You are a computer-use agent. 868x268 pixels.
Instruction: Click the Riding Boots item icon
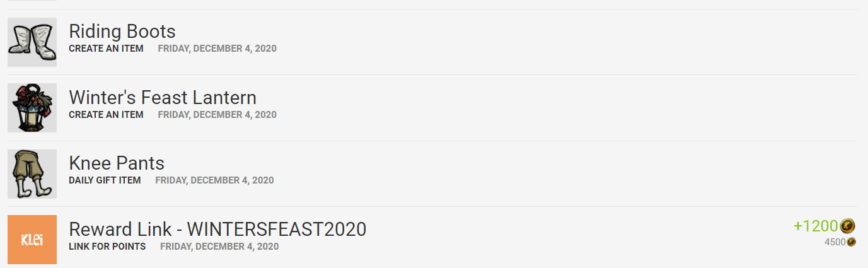click(x=32, y=42)
